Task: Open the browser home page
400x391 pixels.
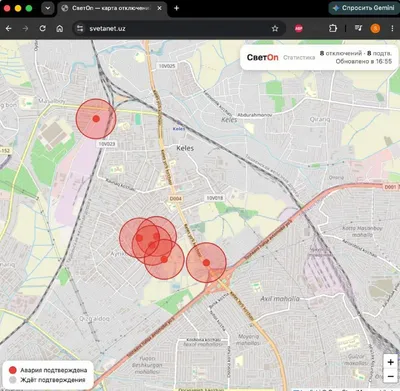Action: [x=60, y=29]
